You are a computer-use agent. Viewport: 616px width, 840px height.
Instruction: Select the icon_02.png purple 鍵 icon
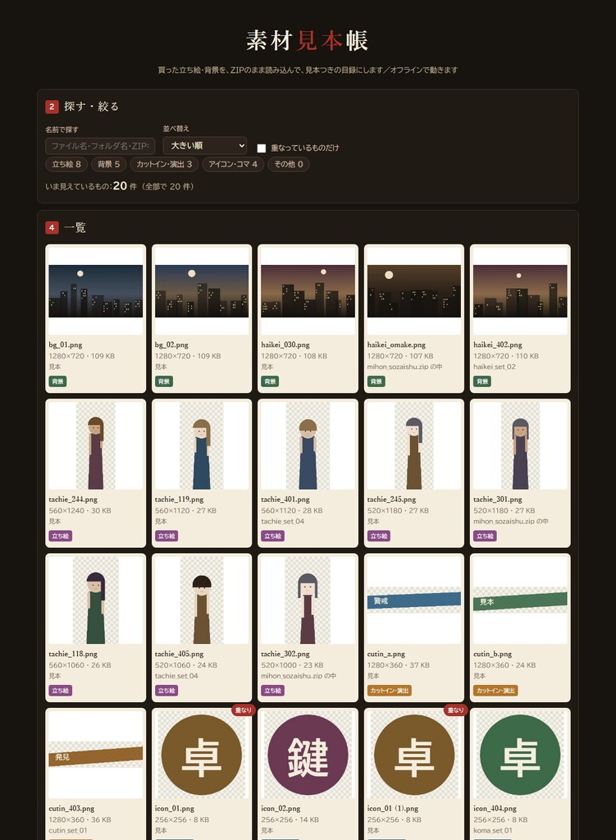click(308, 755)
